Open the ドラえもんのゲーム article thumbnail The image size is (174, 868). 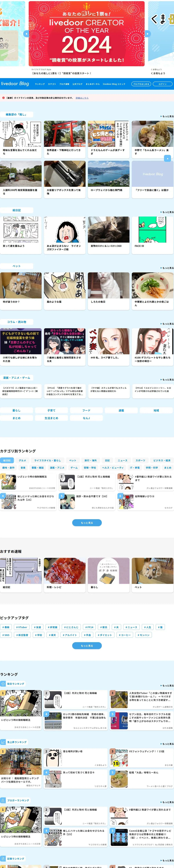[108, 134]
